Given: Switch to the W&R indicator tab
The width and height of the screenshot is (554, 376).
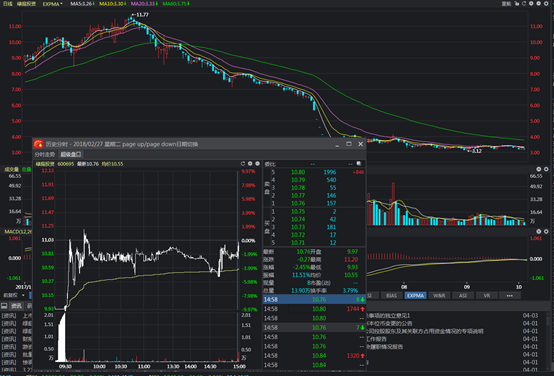Looking at the screenshot, I should (439, 295).
